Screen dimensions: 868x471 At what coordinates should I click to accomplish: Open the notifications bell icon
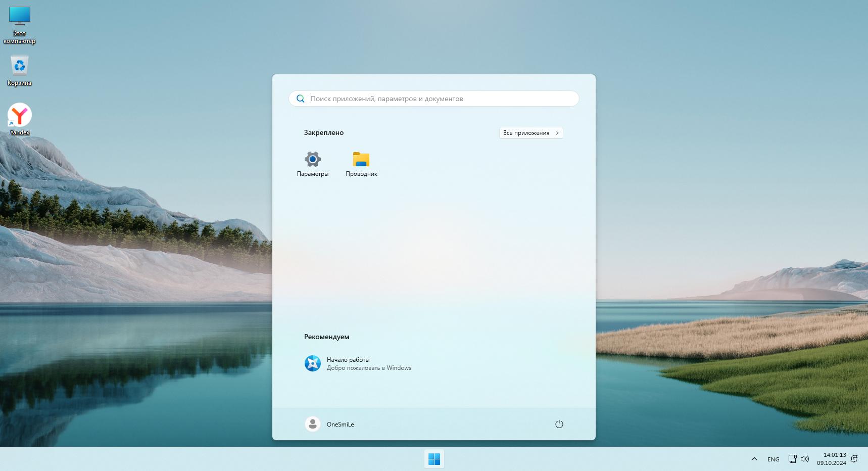(854, 459)
